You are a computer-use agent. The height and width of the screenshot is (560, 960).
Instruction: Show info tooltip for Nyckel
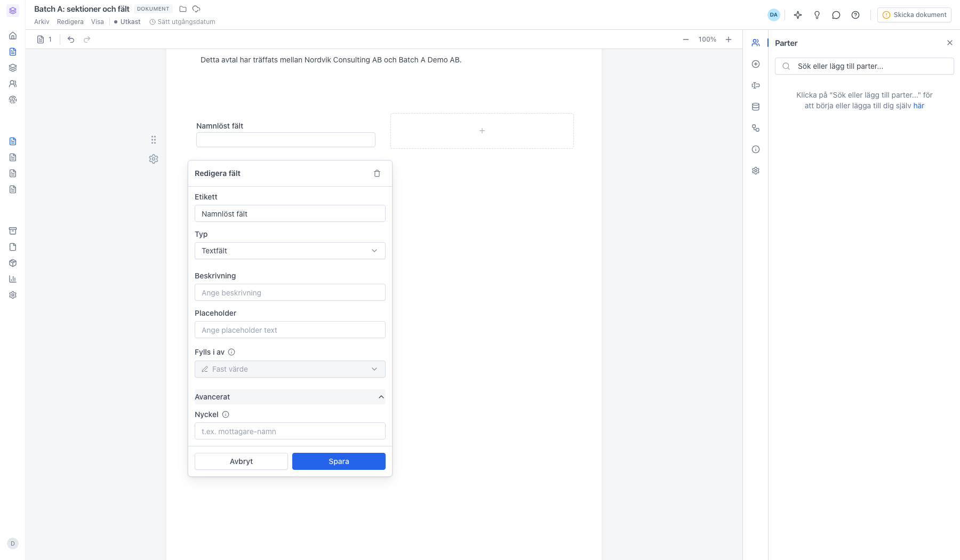pos(226,414)
